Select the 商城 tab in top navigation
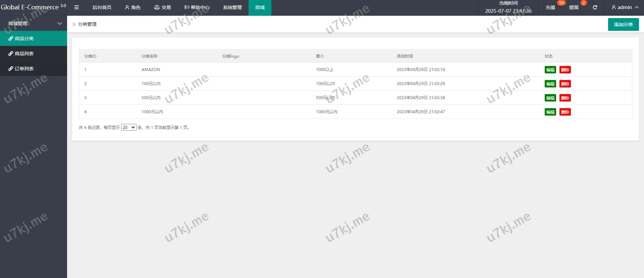Image resolution: width=644 pixels, height=278 pixels. tap(260, 7)
